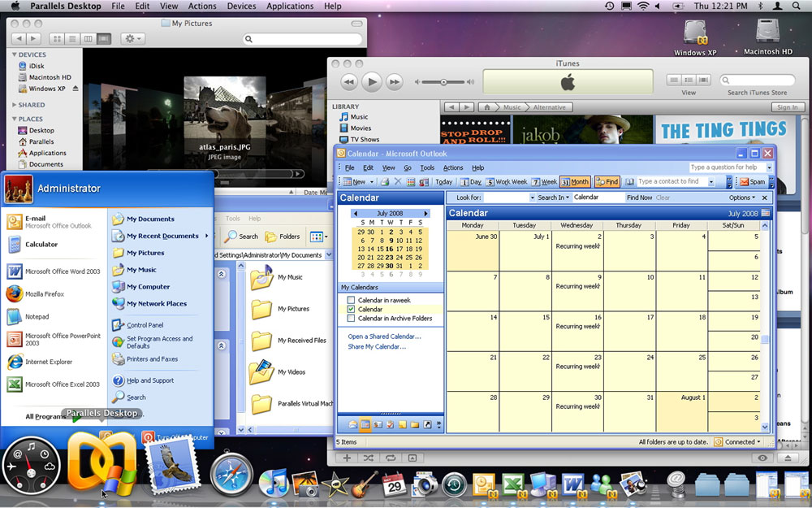Select Calendar icon in Outlook navigation bar
The image size is (812, 508).
[x=365, y=424]
